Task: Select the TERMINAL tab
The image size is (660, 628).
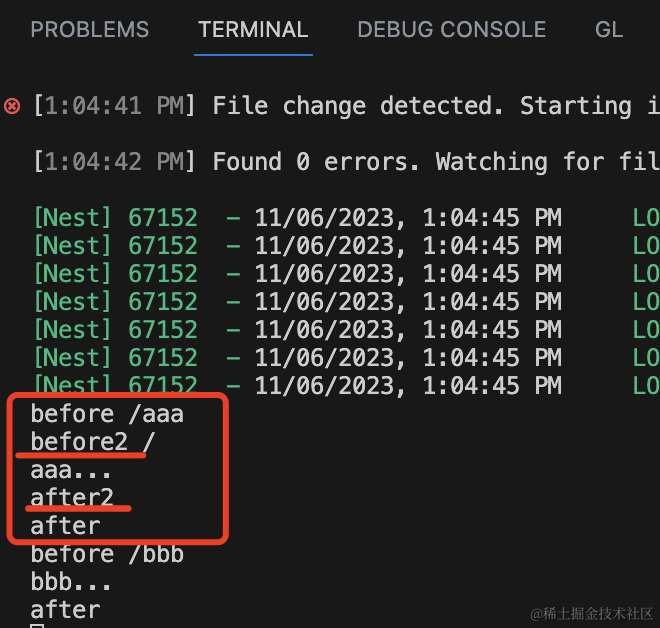Action: point(253,30)
